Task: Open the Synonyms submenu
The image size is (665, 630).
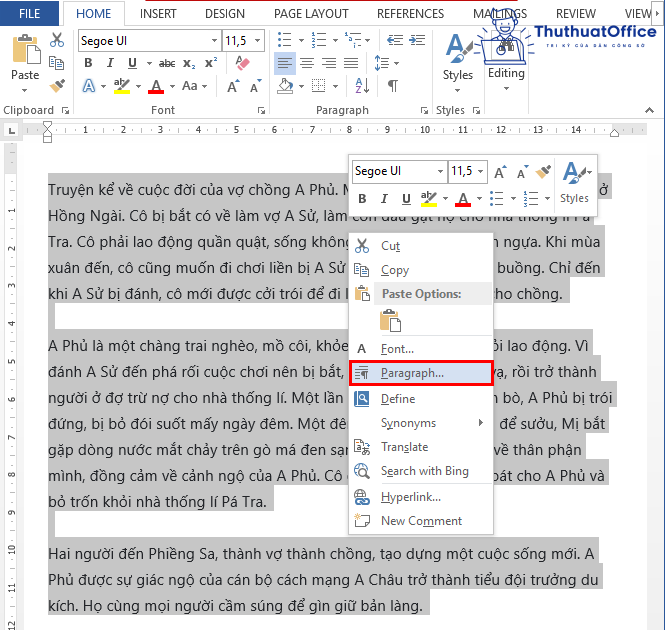Action: point(421,423)
